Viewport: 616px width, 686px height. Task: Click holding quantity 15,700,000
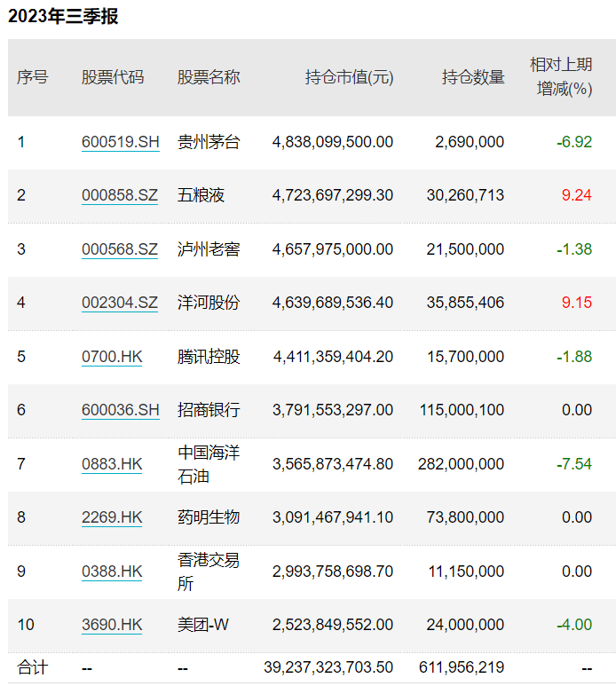[465, 357]
